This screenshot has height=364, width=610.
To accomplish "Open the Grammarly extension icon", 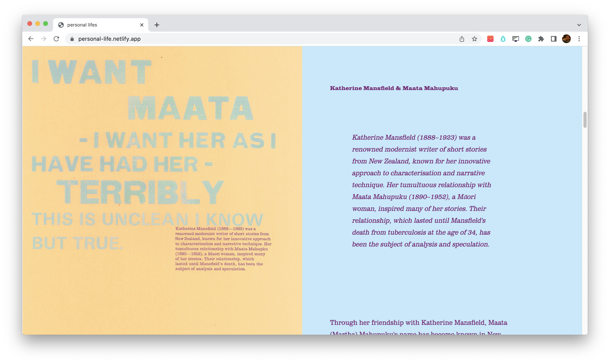I will tap(528, 39).
